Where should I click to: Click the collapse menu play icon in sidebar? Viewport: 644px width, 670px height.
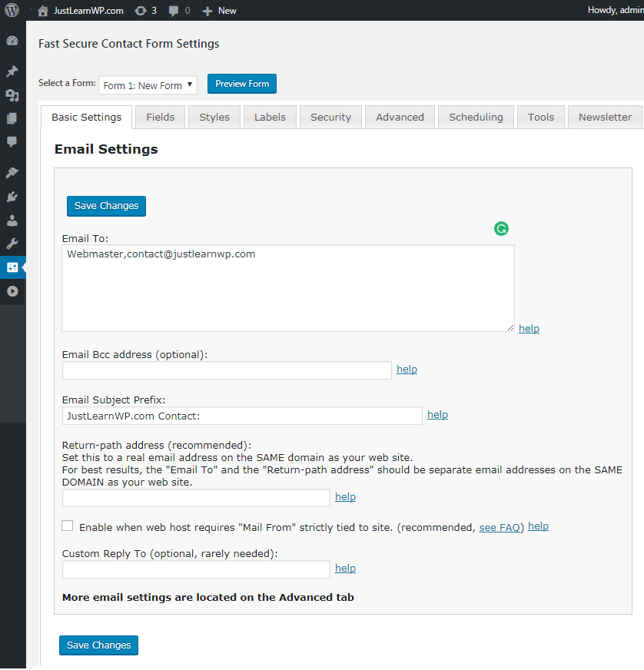(12, 291)
